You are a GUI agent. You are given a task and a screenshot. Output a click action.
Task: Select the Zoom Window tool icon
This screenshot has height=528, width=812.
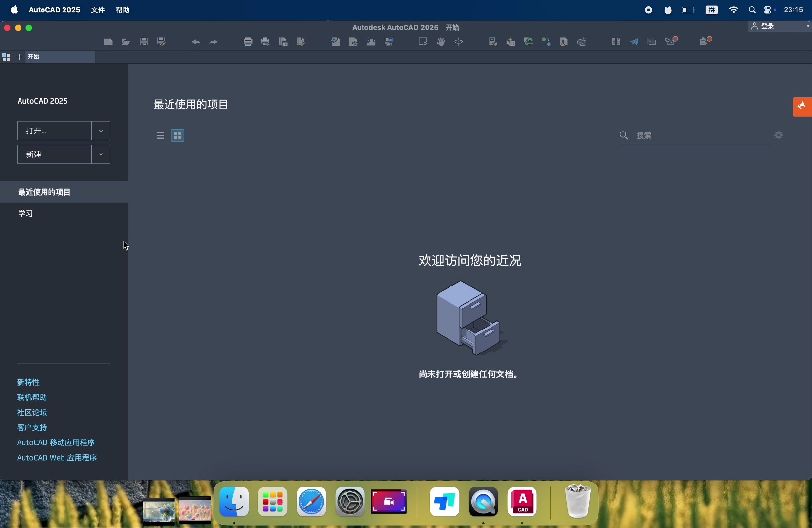pos(424,42)
